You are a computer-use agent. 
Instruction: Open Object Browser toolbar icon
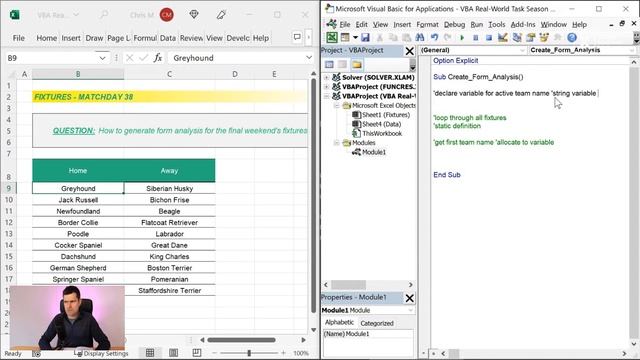tap(544, 38)
